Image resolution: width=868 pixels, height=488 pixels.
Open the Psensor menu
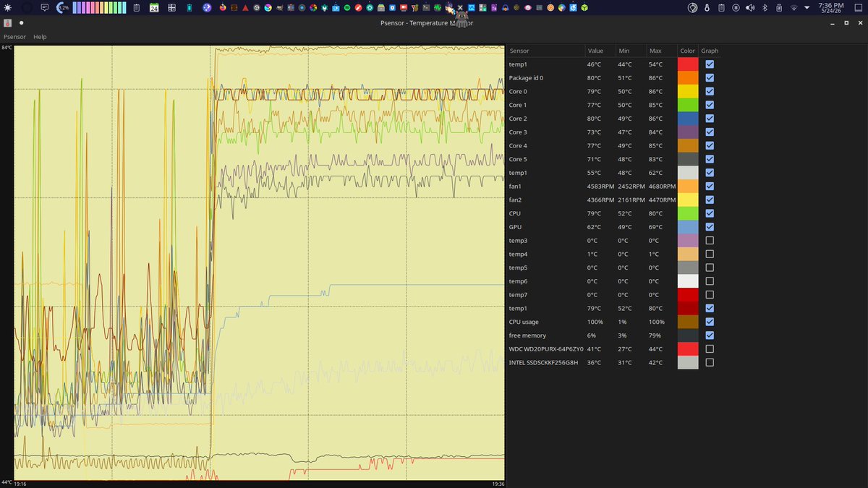(x=14, y=36)
